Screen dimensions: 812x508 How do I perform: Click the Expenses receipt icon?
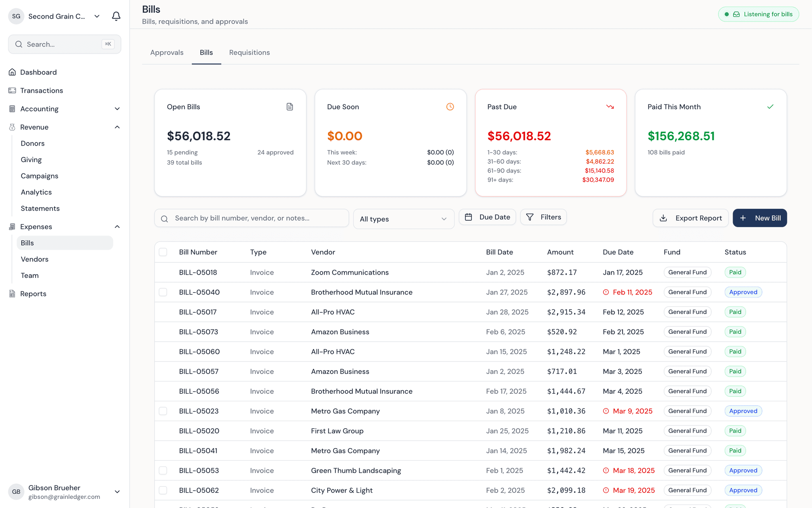click(x=12, y=227)
